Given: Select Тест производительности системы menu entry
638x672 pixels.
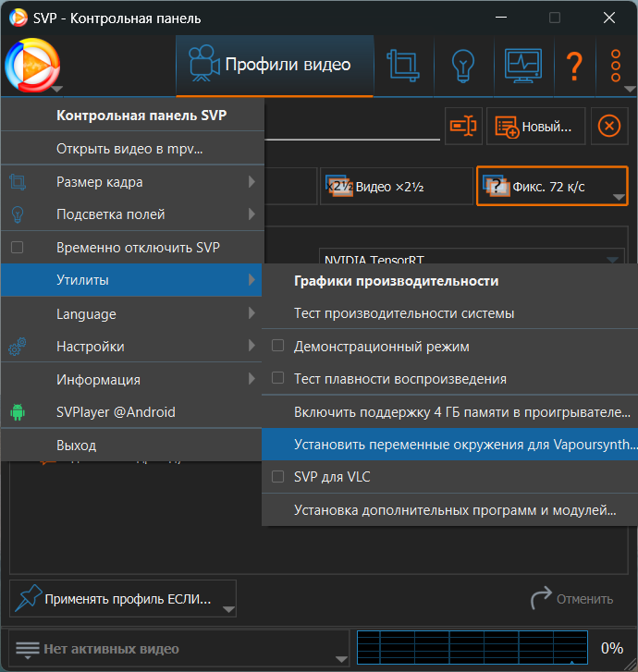Looking at the screenshot, I should pyautogui.click(x=404, y=313).
